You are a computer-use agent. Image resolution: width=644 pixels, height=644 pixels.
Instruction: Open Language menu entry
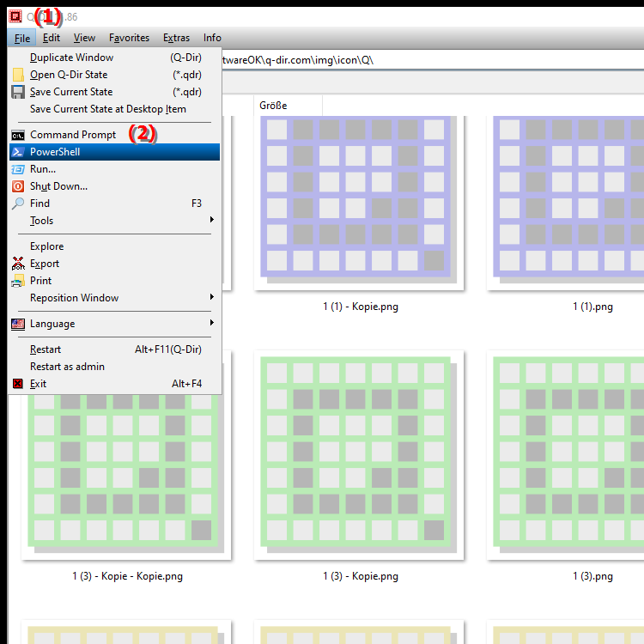(x=114, y=324)
